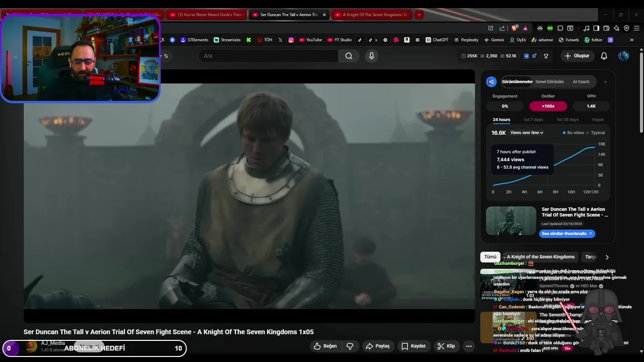Image resolution: width=644 pixels, height=362 pixels.
Task: Switch to Ser Duncan The Tall browser tab
Action: click(x=289, y=15)
